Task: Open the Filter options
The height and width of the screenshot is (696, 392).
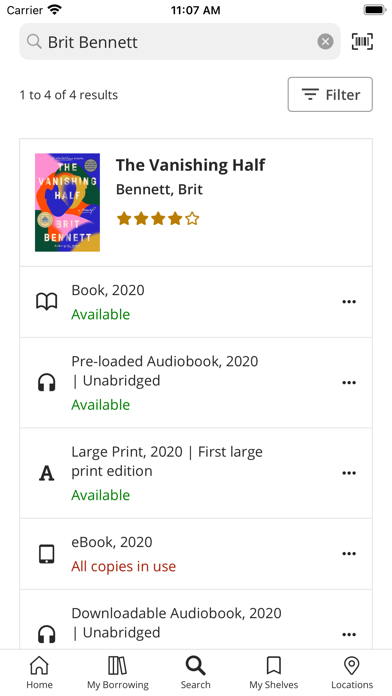Action: click(330, 95)
